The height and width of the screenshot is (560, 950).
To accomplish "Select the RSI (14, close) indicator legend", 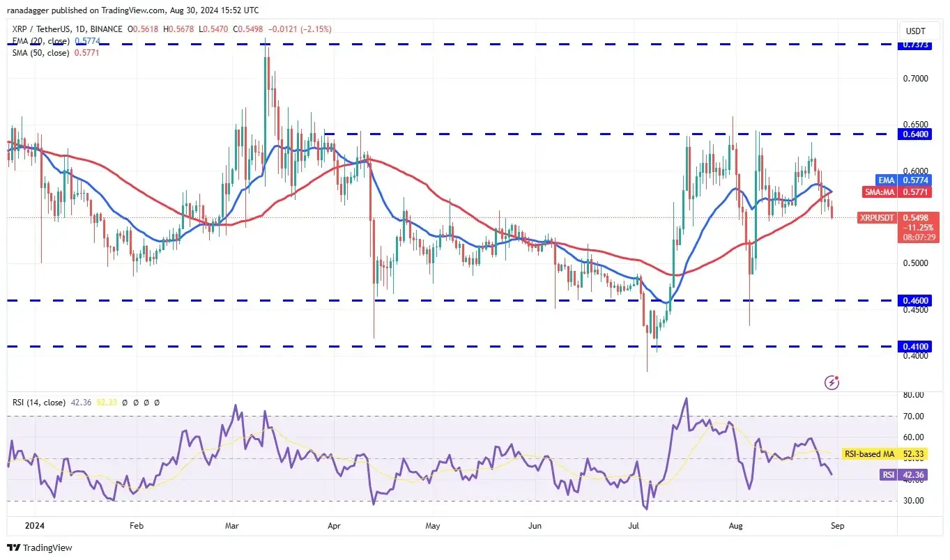I will pos(39,403).
